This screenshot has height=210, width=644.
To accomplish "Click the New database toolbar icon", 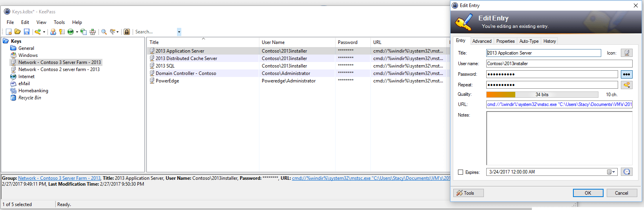I will [9, 32].
